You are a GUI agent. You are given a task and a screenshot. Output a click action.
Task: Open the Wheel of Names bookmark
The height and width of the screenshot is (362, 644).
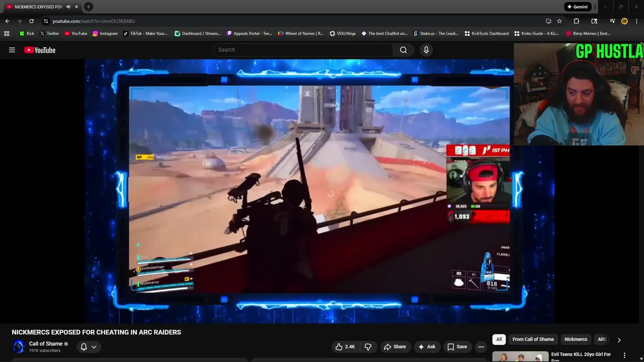point(300,34)
